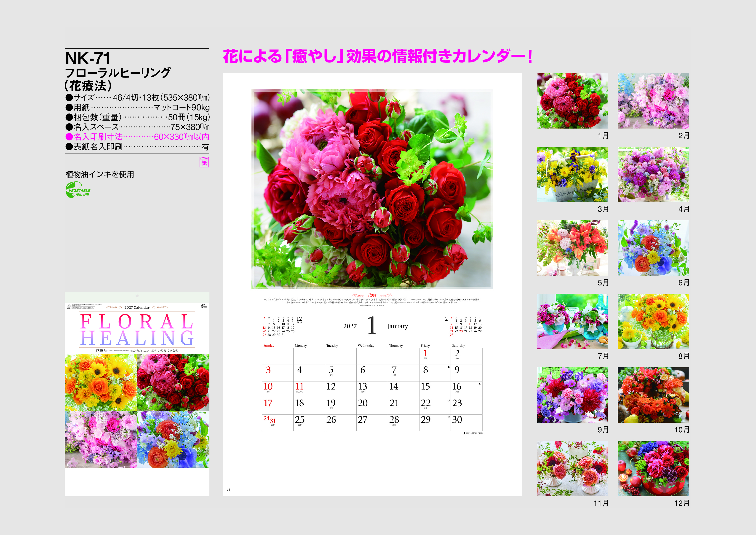
Task: Click the large rose bouquet photo
Action: (x=372, y=189)
